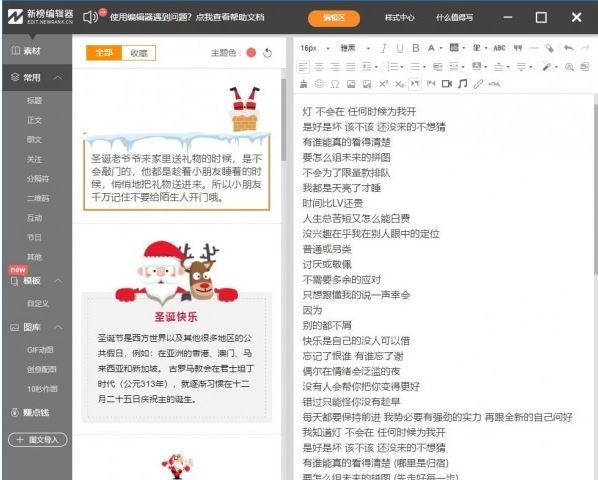Viewport: 598px width, 480px height.
Task: Insert a special character with omega icon
Action: (x=335, y=84)
